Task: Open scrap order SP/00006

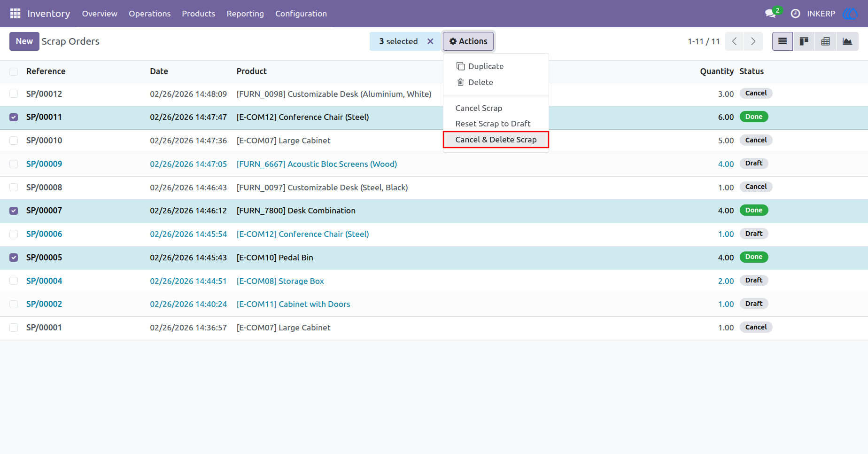Action: tap(44, 234)
